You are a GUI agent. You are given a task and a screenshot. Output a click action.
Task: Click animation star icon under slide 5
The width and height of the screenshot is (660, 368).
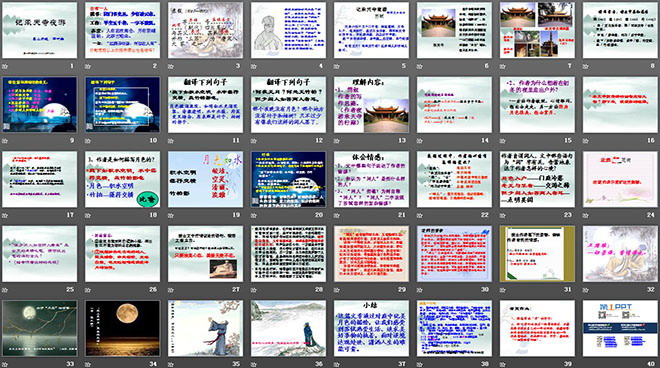(x=337, y=66)
